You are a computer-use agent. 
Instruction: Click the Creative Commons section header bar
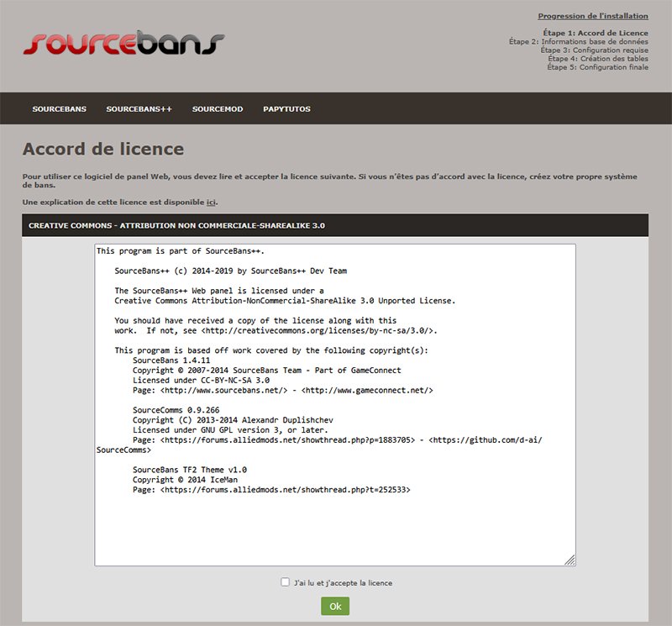point(335,225)
